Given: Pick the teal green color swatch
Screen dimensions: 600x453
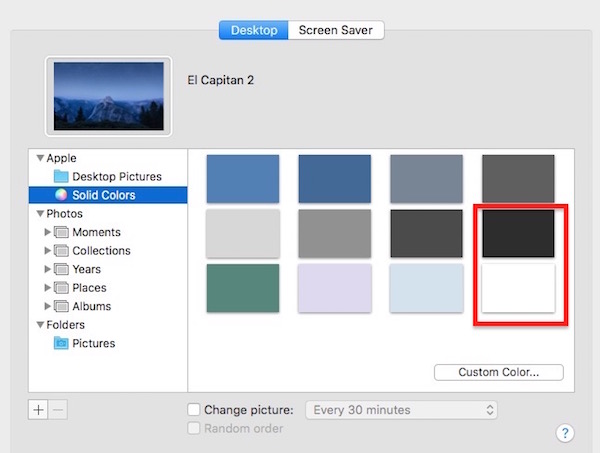Looking at the screenshot, I should (x=242, y=288).
